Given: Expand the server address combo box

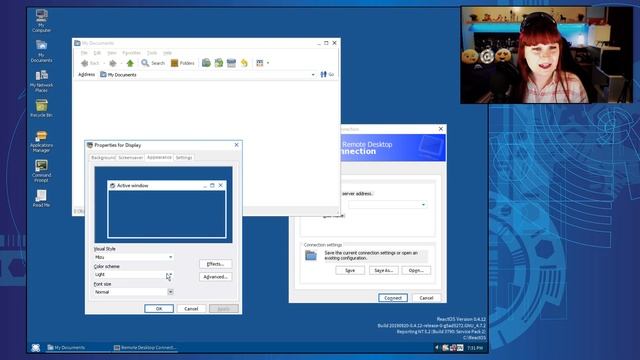Looking at the screenshot, I should coord(423,204).
